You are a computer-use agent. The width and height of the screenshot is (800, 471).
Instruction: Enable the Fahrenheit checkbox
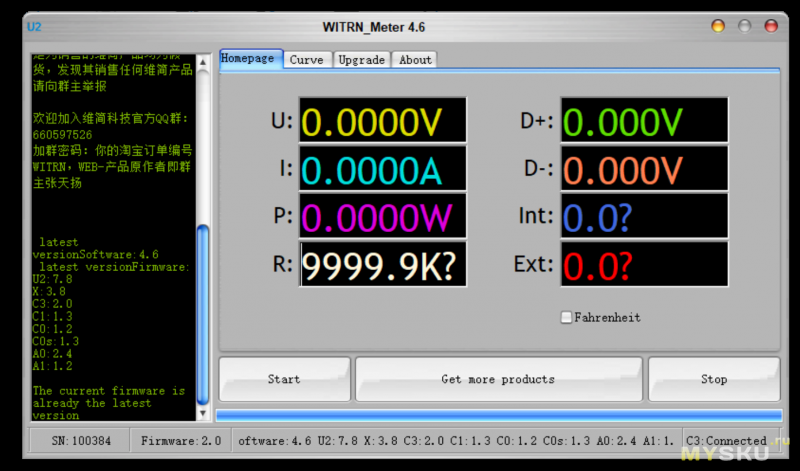(x=567, y=317)
